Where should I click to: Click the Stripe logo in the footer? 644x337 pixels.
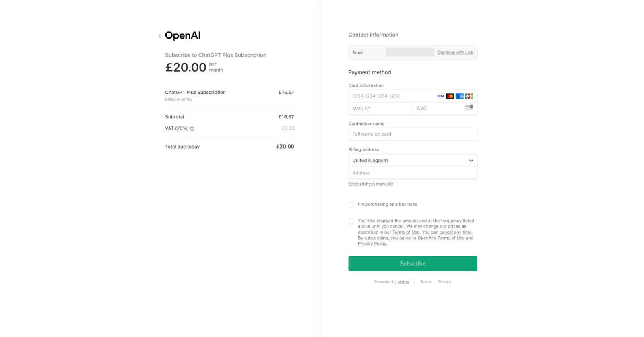click(x=403, y=282)
